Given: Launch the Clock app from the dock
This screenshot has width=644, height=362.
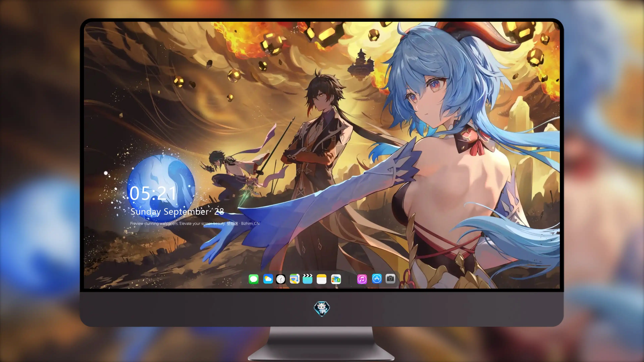Looking at the screenshot, I should tap(281, 279).
